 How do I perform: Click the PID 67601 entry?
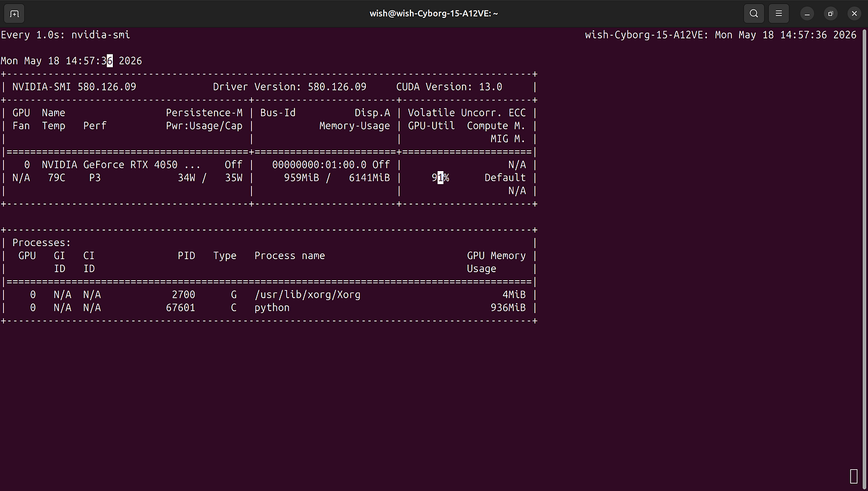[x=180, y=308]
